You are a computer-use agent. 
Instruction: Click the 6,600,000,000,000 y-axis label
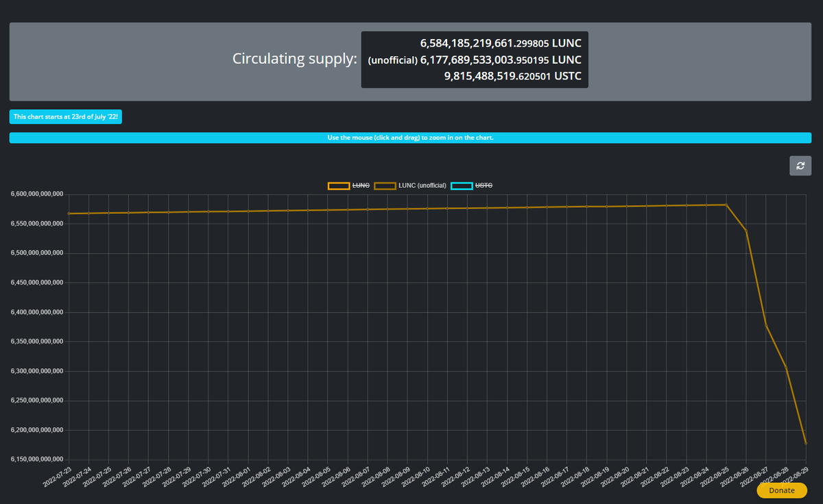[36, 193]
